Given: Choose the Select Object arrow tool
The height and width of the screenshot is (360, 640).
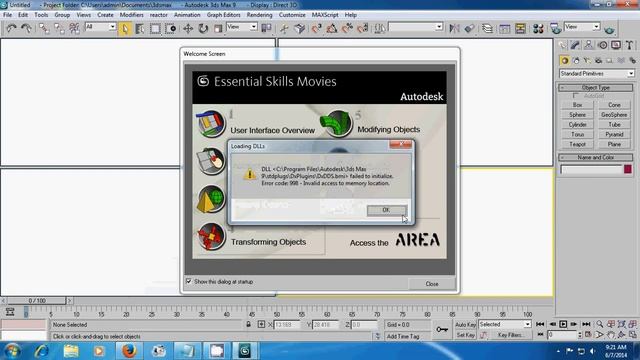Looking at the screenshot, I should pos(125,28).
